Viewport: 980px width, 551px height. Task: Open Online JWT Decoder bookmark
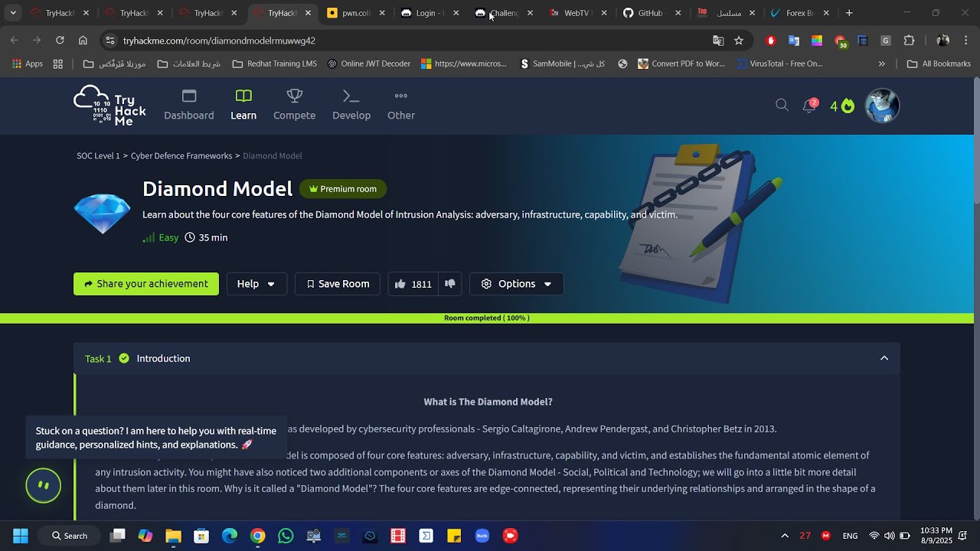coord(368,64)
